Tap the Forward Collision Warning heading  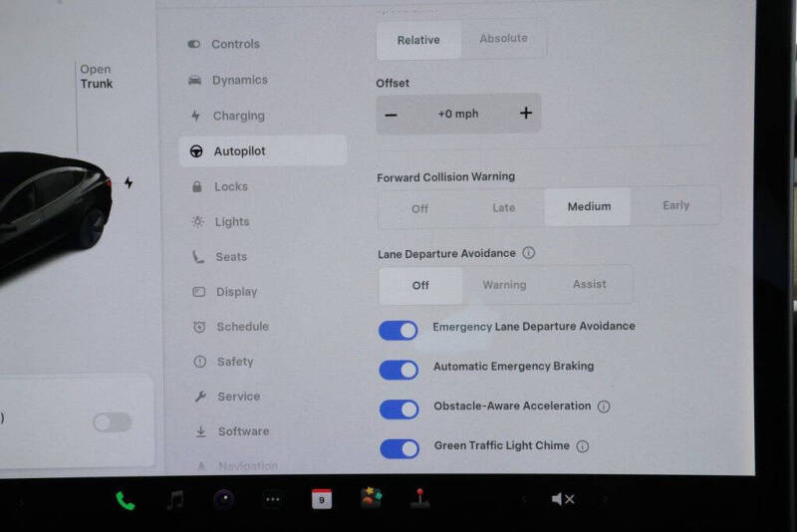tap(445, 176)
